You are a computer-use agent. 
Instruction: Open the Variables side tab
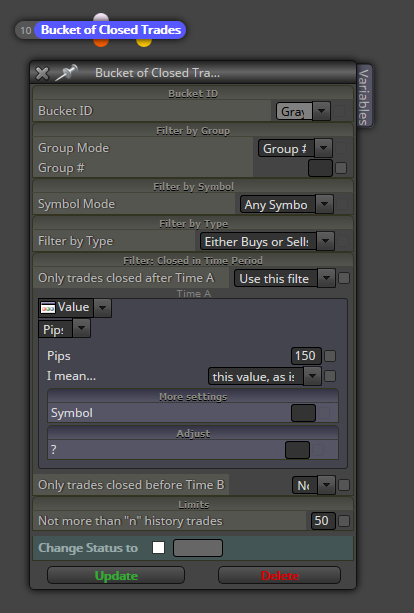point(364,96)
